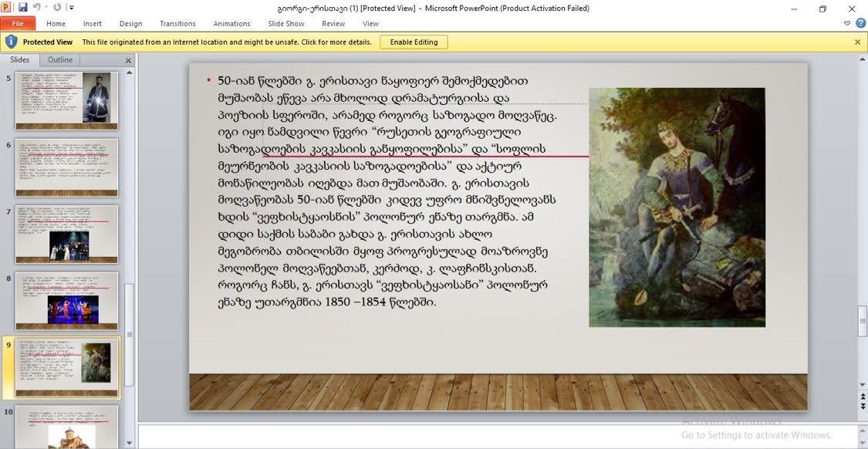Click thumbnail pane scroll down arrow

coord(130,443)
